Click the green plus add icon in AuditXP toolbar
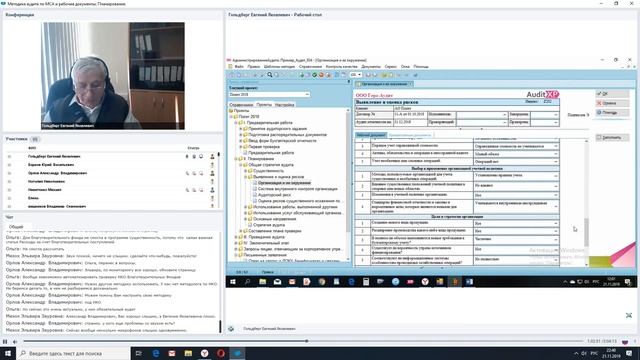 click(302, 75)
